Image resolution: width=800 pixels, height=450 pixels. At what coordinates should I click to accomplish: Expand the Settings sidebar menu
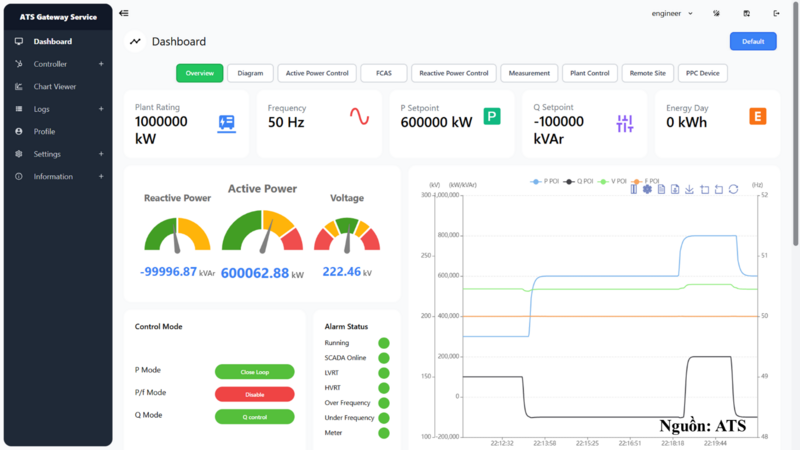coord(58,154)
